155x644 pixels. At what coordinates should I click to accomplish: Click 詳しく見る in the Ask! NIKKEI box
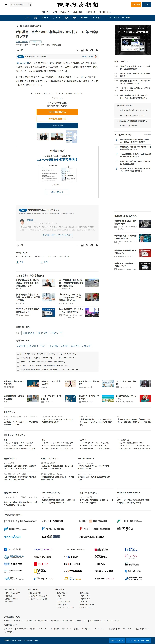point(57,192)
